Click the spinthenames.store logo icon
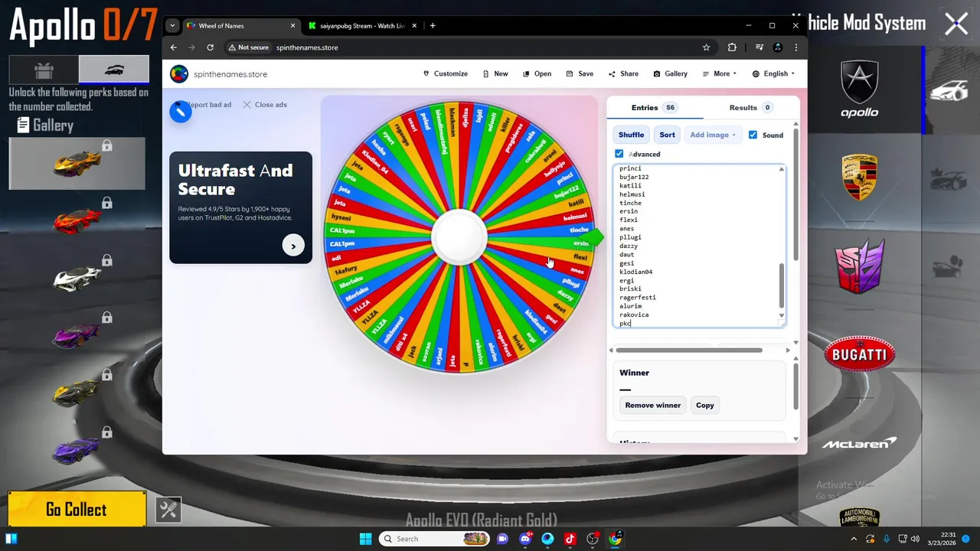 pos(179,73)
